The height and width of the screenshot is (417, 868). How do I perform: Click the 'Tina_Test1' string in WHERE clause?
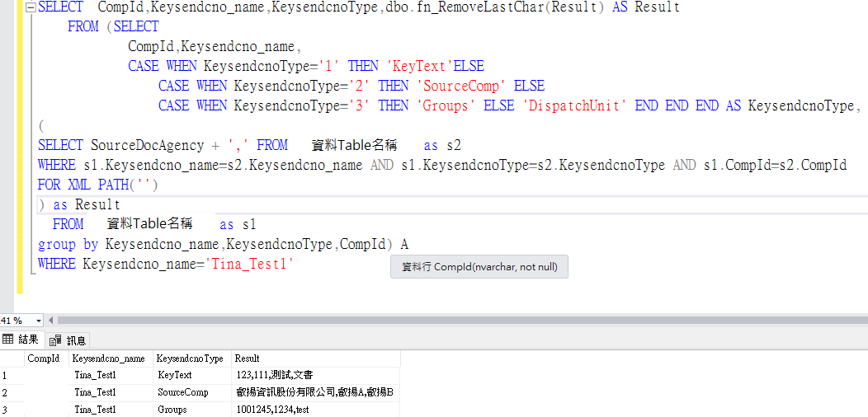click(249, 265)
